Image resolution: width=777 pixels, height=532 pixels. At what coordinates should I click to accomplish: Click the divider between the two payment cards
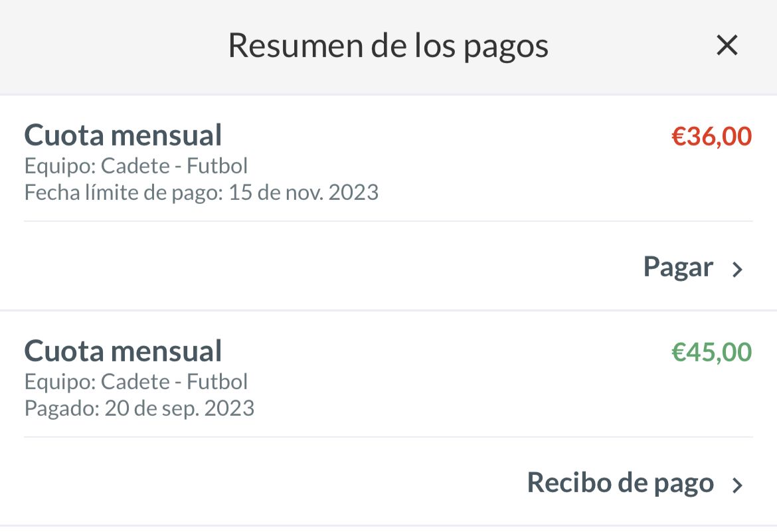click(x=388, y=310)
